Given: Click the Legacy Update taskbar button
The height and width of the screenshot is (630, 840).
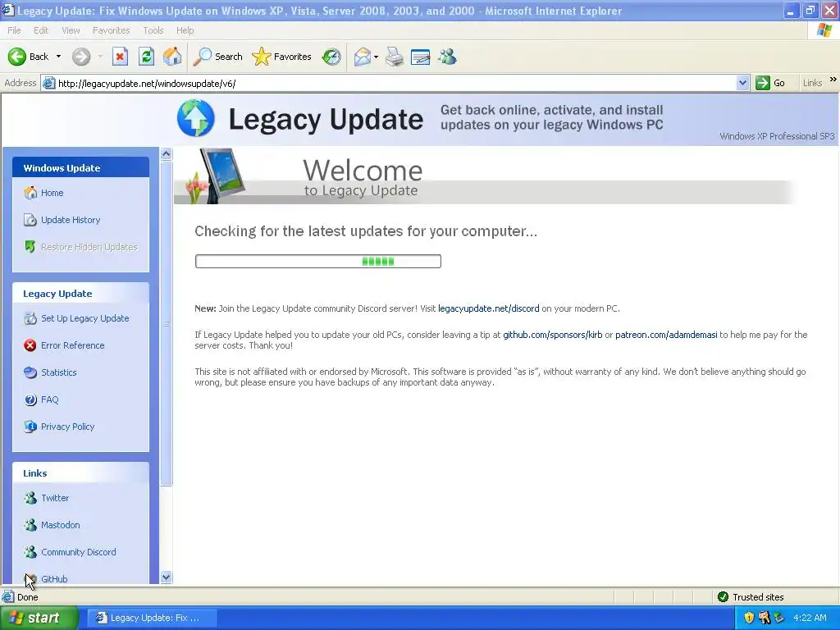Looking at the screenshot, I should click(x=152, y=618).
